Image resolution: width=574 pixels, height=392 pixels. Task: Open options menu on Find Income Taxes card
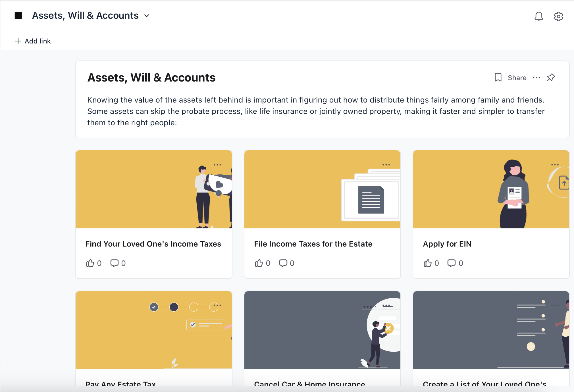point(217,165)
